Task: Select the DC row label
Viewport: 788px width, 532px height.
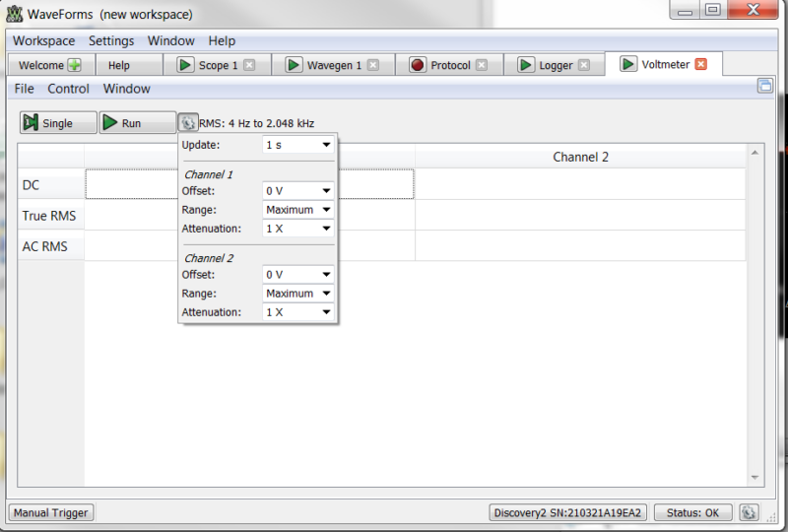Action: (51, 185)
